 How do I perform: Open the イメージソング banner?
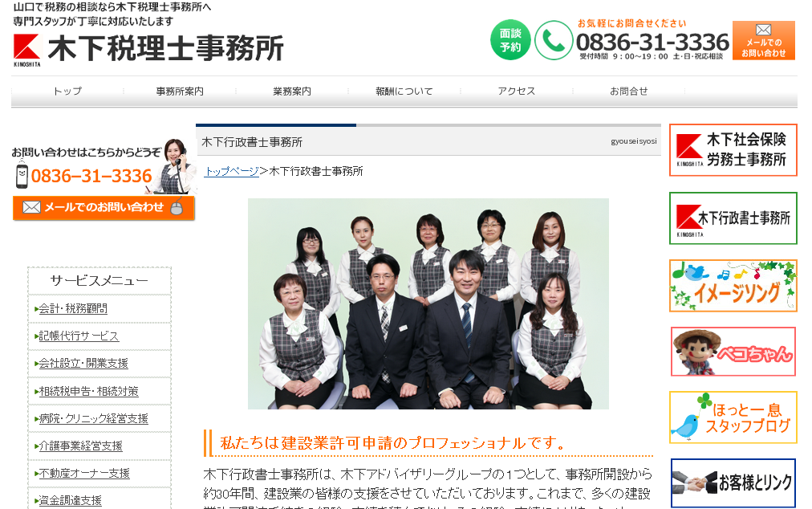733,285
